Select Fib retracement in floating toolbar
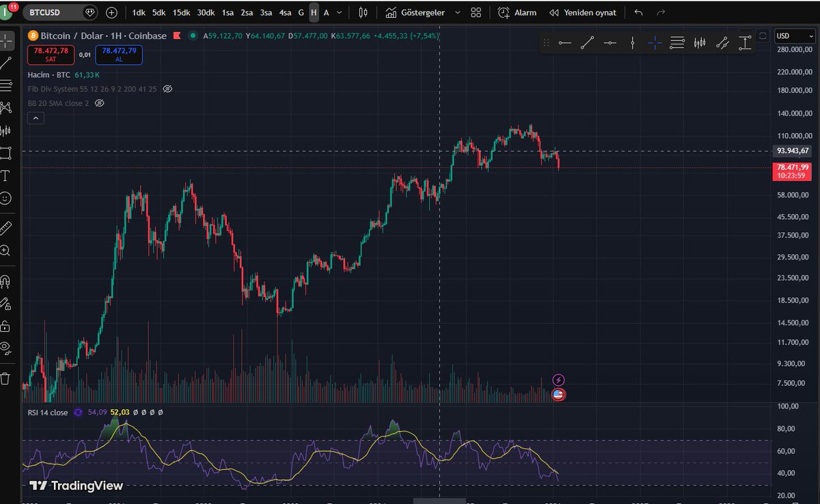Screen dimensions: 820x504 tap(677, 43)
